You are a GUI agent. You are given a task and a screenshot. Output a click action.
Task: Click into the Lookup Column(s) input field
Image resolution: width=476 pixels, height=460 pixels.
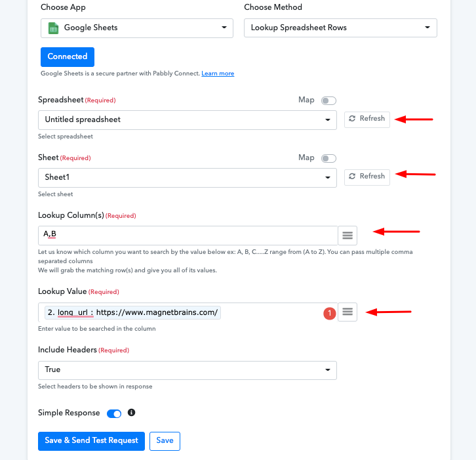coord(187,235)
